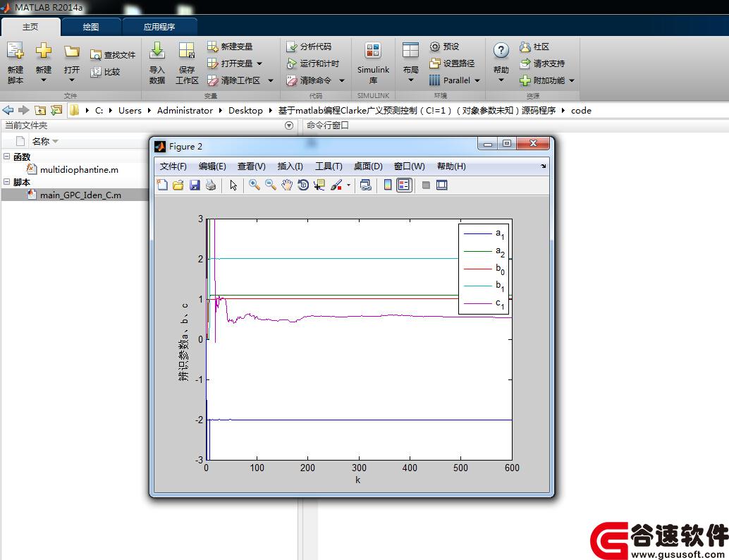
Task: Collapse the 函数 group
Action: tap(6, 157)
